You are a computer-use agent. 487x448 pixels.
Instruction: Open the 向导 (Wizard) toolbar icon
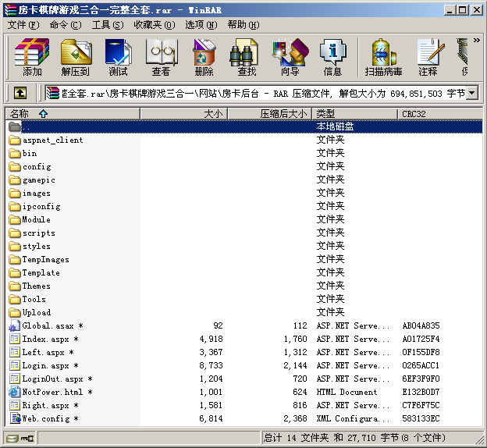pos(290,56)
